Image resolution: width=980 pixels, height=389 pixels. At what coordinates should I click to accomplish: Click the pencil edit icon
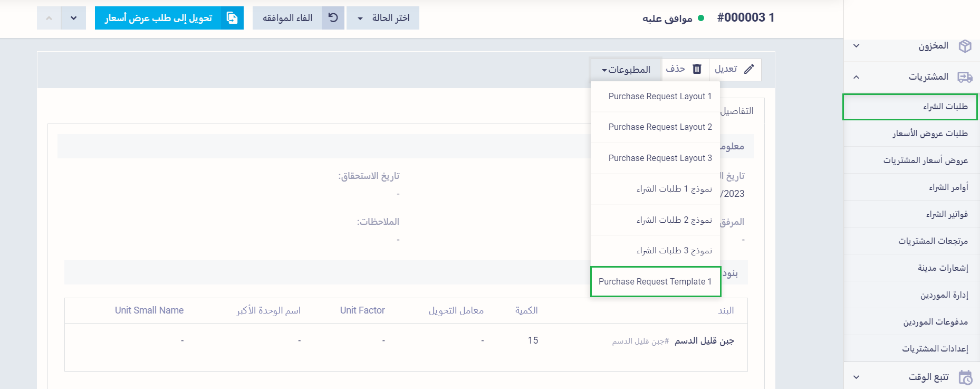749,69
